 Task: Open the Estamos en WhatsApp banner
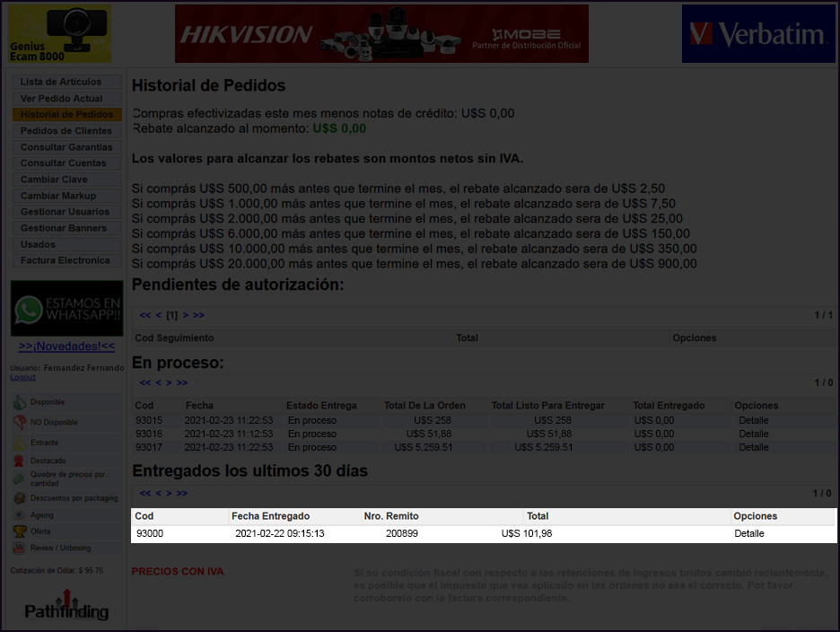click(66, 308)
